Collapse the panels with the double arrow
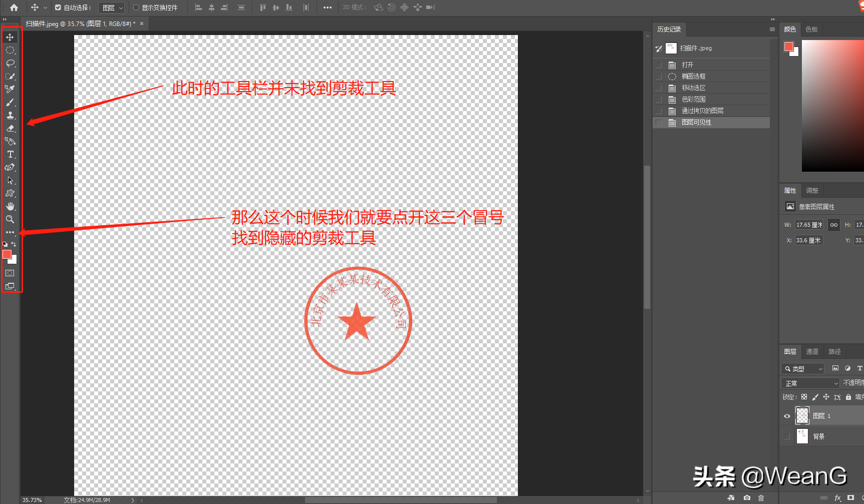The image size is (864, 504). (773, 20)
